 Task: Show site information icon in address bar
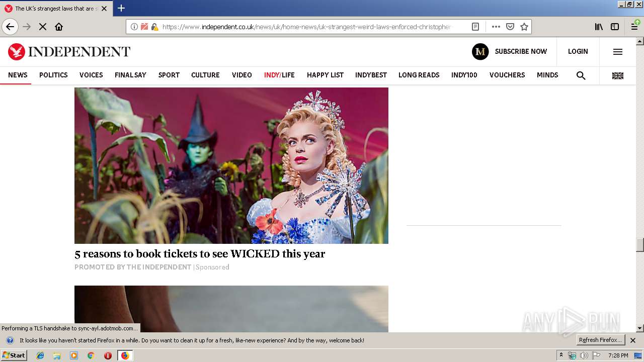coord(134,27)
